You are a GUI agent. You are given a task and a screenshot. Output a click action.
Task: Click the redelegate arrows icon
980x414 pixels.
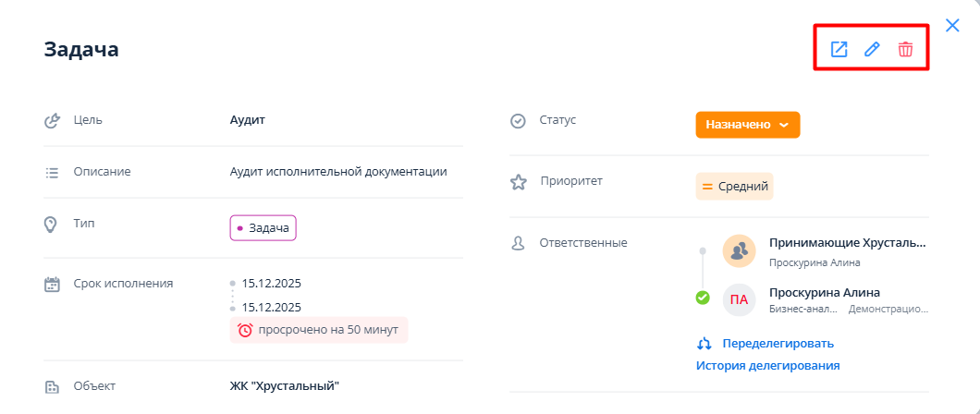(x=704, y=344)
